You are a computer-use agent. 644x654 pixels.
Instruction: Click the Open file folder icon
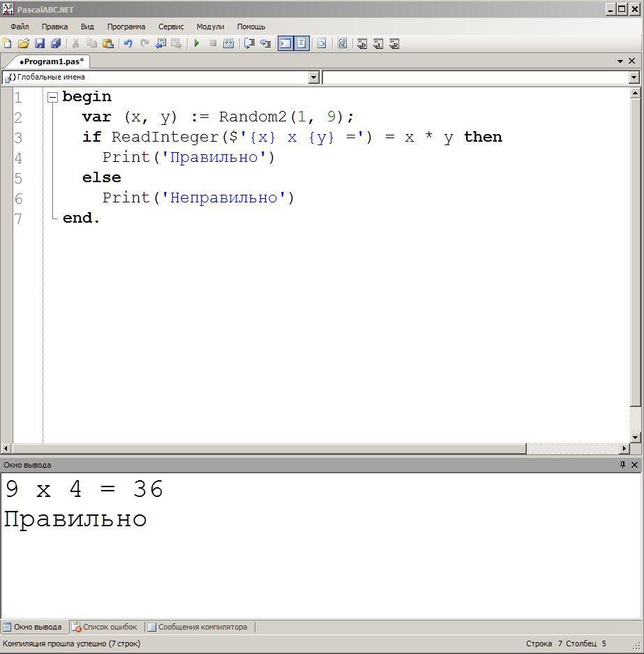[x=24, y=43]
